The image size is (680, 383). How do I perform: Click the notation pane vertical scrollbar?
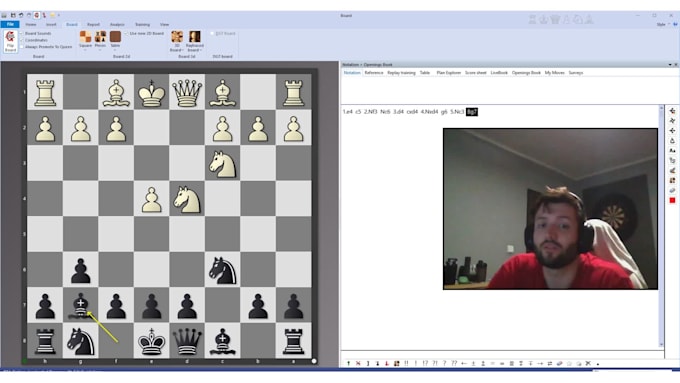click(661, 226)
